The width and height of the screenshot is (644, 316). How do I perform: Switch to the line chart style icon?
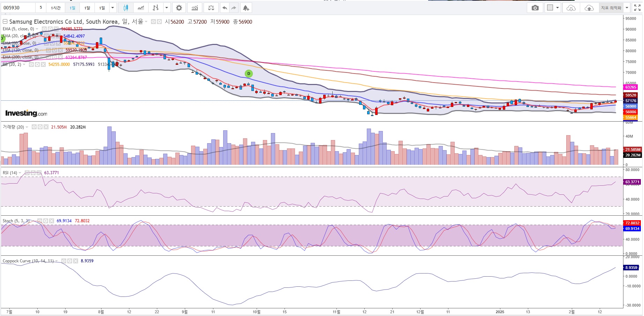(x=141, y=8)
